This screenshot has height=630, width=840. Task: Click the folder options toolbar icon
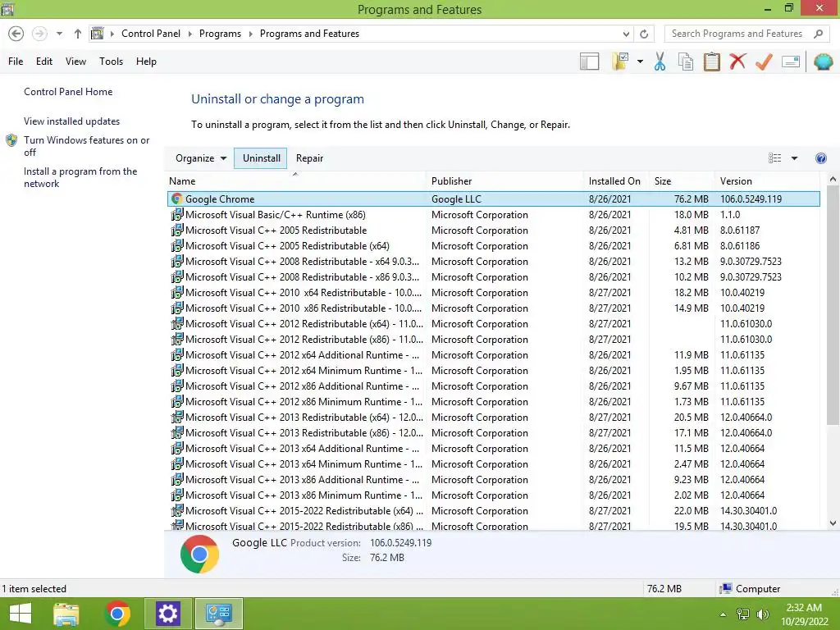coord(620,62)
